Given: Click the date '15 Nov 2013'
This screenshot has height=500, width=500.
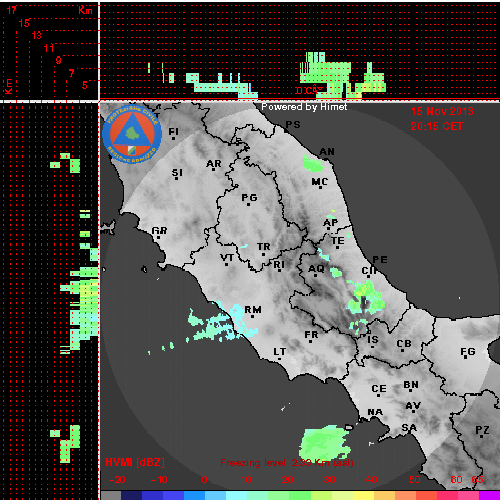Looking at the screenshot, I should [442, 111].
